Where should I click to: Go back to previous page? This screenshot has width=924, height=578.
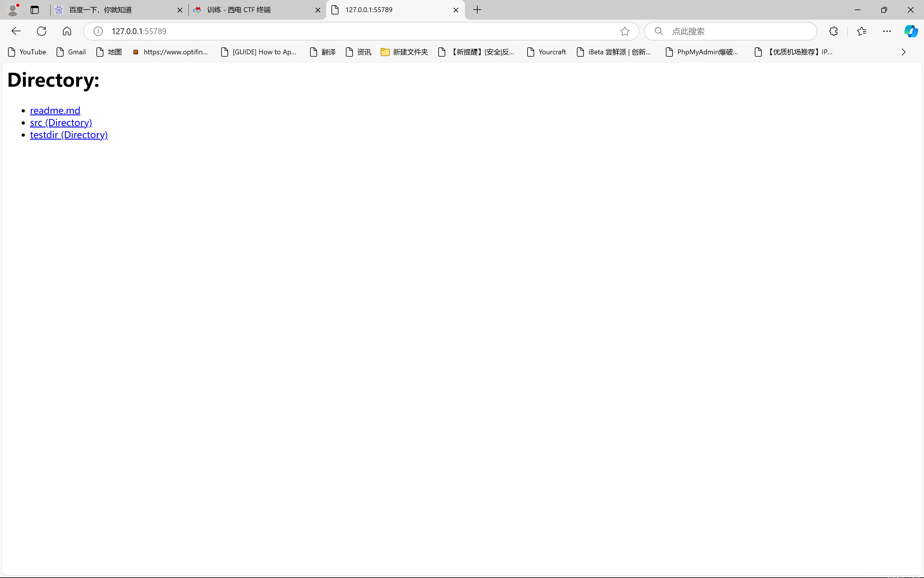[16, 31]
